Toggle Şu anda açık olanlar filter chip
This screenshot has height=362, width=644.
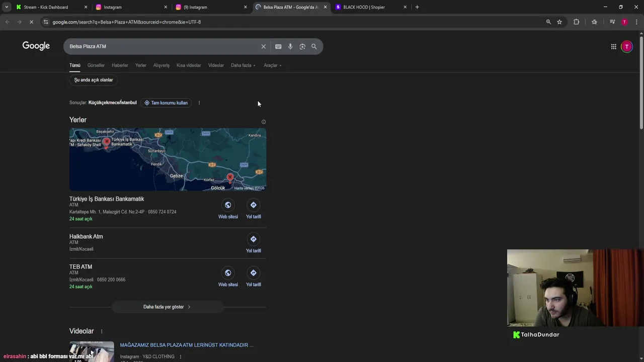tap(94, 80)
